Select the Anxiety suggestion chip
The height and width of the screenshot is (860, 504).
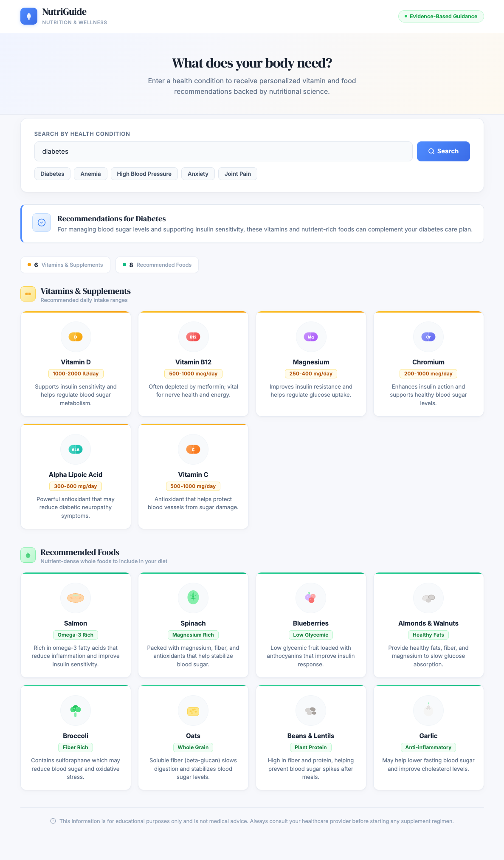click(198, 174)
